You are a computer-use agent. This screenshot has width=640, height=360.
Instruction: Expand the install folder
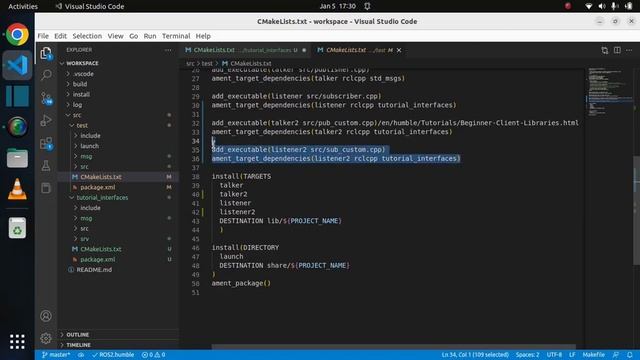click(x=81, y=94)
